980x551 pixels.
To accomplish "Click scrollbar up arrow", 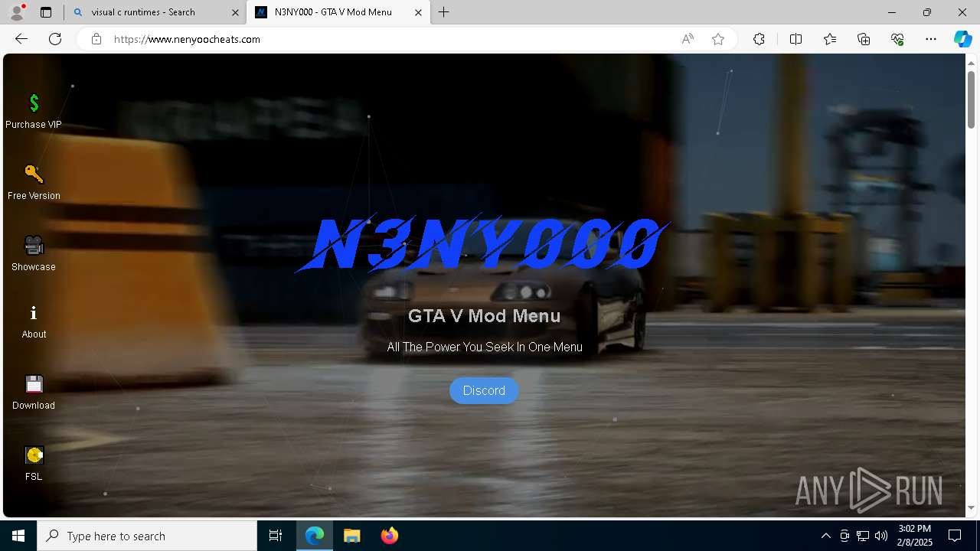I will tap(971, 62).
